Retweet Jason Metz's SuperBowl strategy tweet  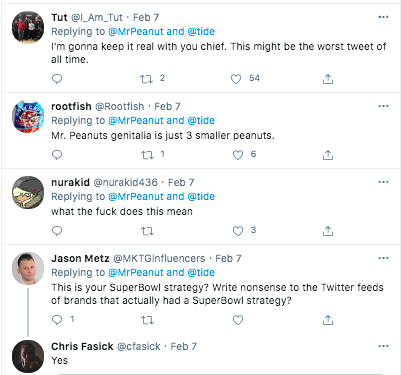(x=147, y=320)
